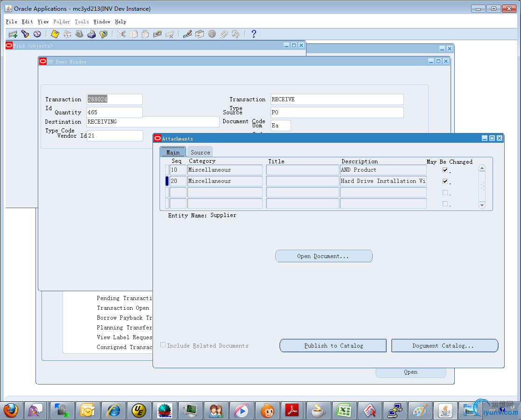521x420 pixels.
Task: Open the View menu
Action: (x=43, y=21)
